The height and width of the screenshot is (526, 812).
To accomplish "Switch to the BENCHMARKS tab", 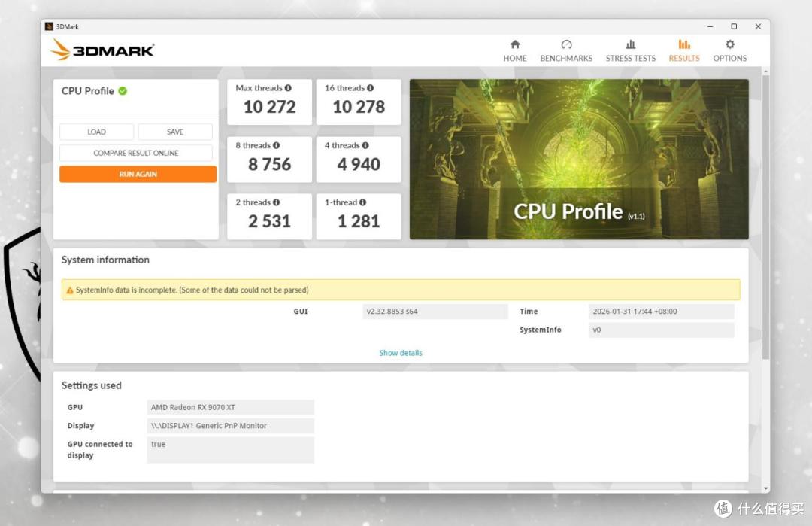I will click(566, 50).
